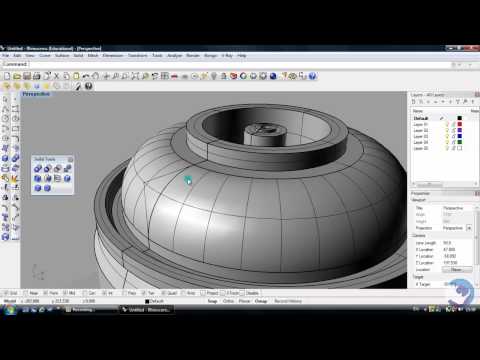Toggle the Tan object snap checkbox

tap(144, 293)
